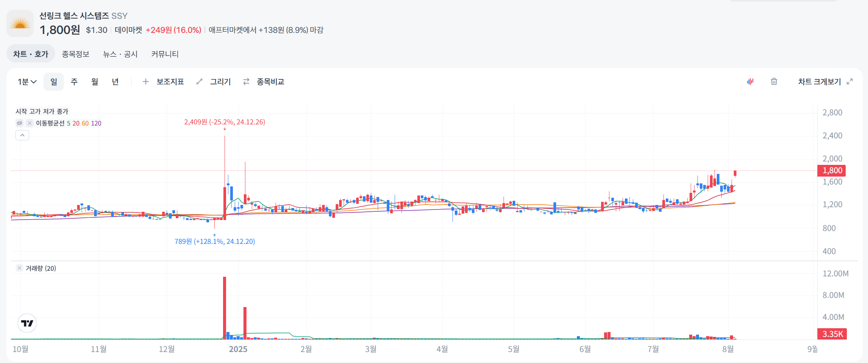
Task: Select the 일 daily chart interval
Action: tap(54, 82)
